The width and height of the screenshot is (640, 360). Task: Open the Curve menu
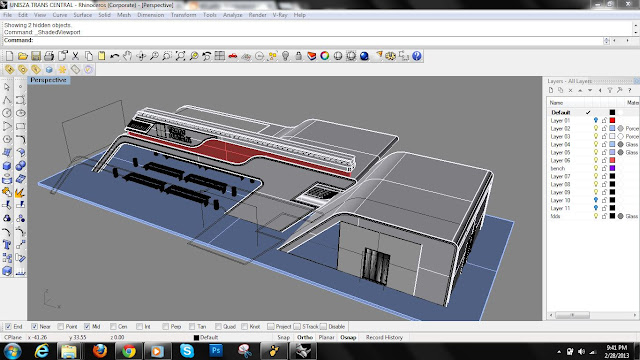[60, 15]
